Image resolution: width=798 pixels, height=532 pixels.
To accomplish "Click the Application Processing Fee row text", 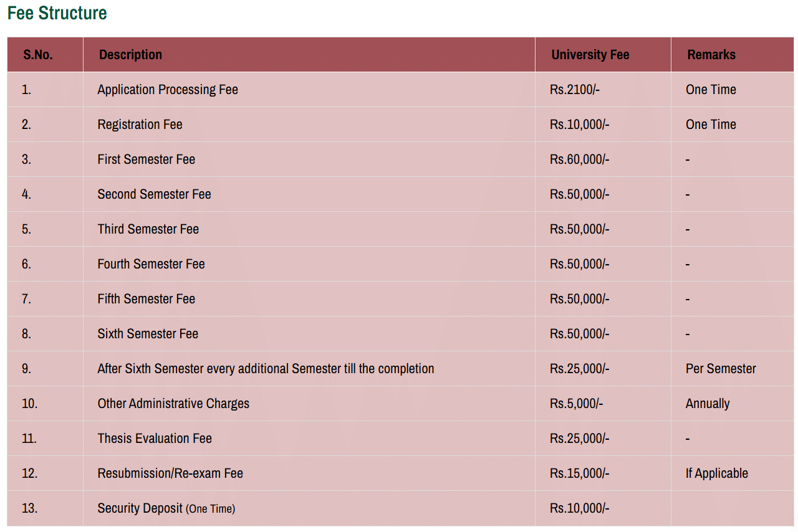I will point(168,90).
